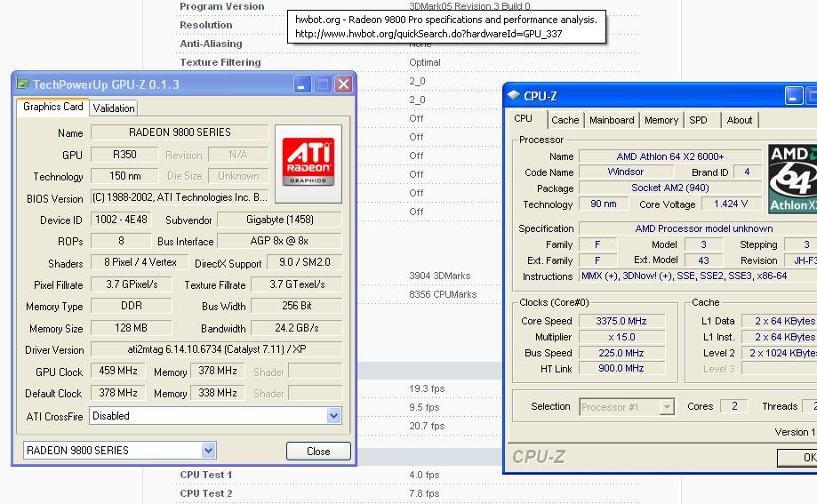The height and width of the screenshot is (504, 817).
Task: Click the Ext. Model value 43
Action: tap(703, 260)
